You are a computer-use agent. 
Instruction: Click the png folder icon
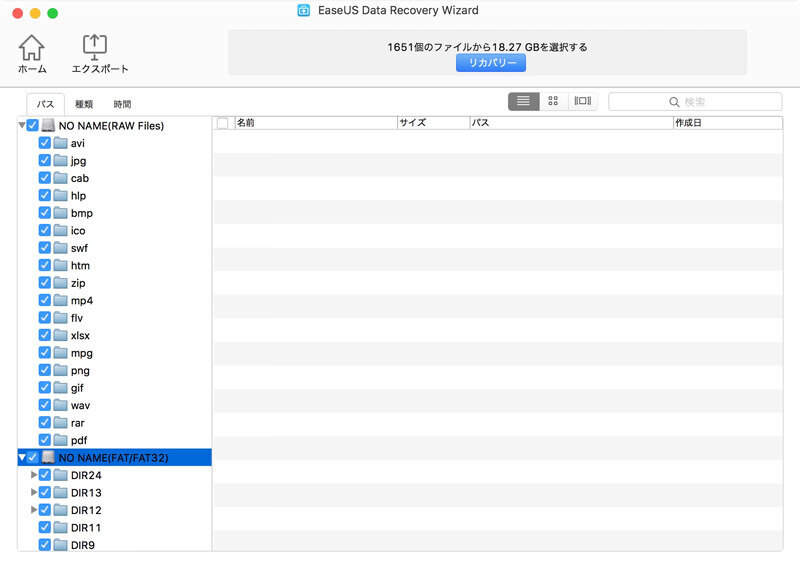[61, 370]
